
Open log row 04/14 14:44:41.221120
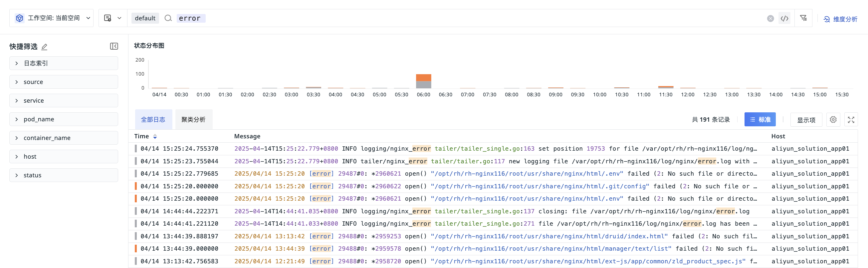pyautogui.click(x=493, y=223)
